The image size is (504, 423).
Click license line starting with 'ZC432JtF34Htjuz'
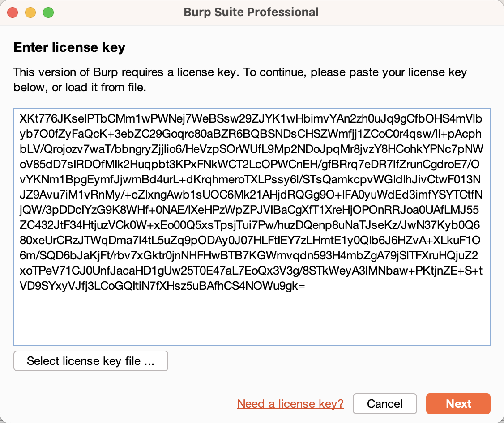tap(250, 225)
